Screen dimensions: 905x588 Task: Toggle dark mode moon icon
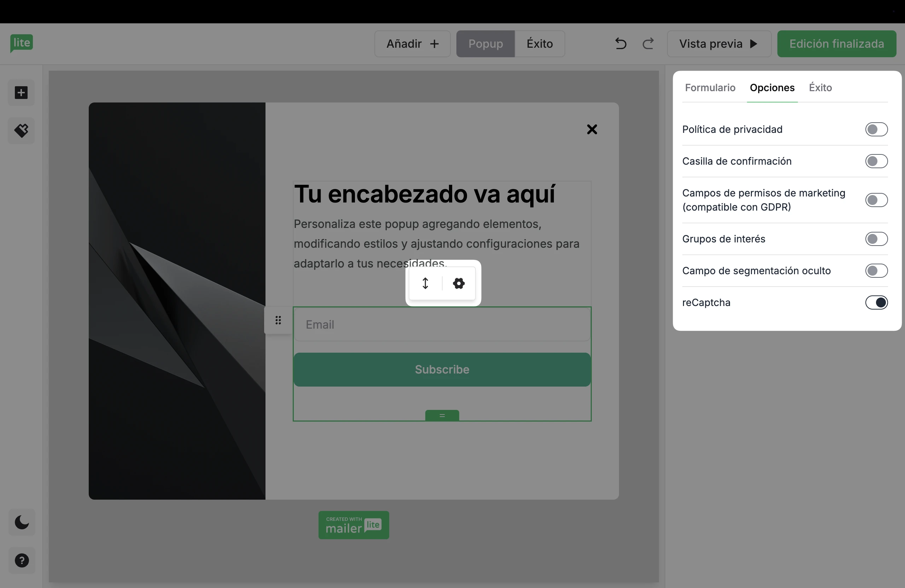coord(22,522)
